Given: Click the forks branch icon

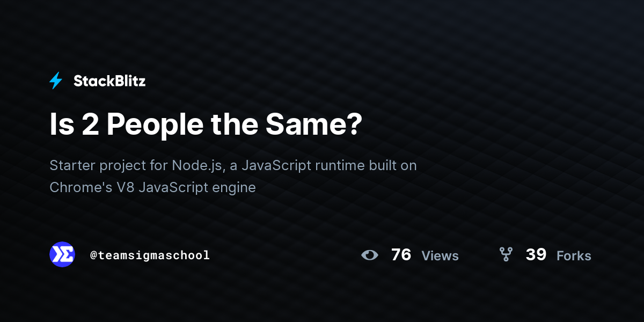Looking at the screenshot, I should (506, 255).
